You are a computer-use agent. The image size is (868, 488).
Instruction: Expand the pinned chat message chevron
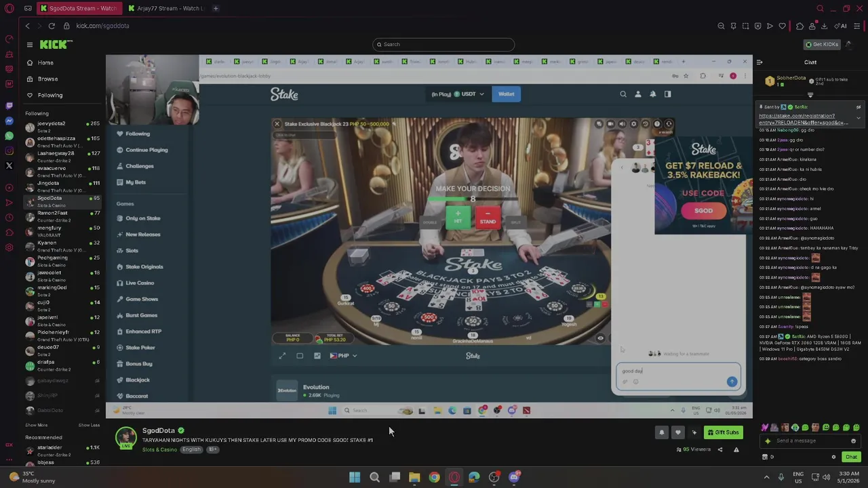(859, 118)
